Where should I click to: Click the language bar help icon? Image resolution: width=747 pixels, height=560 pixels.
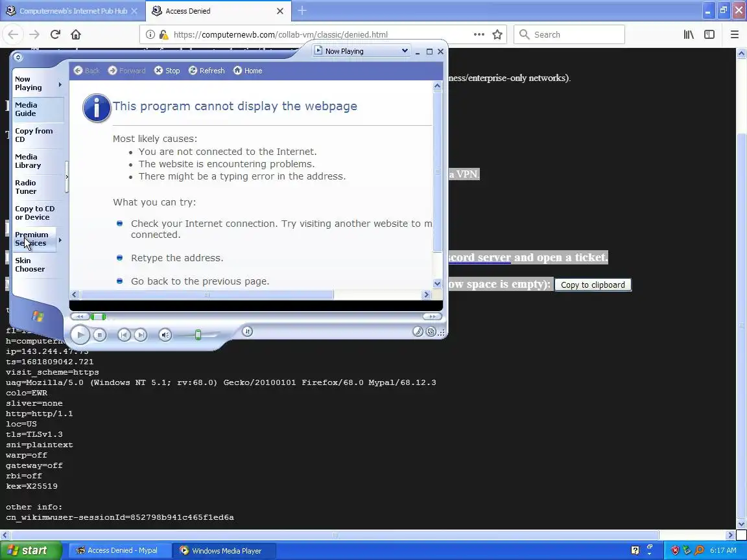635,550
